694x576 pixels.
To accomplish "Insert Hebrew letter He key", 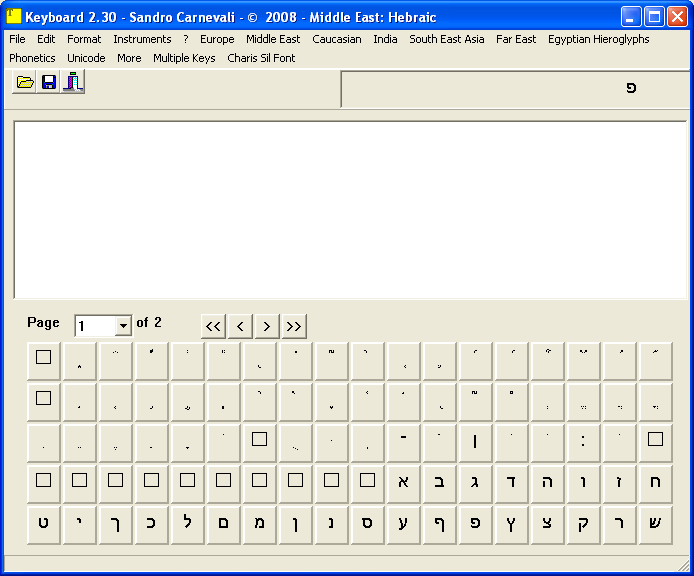I will [x=547, y=484].
